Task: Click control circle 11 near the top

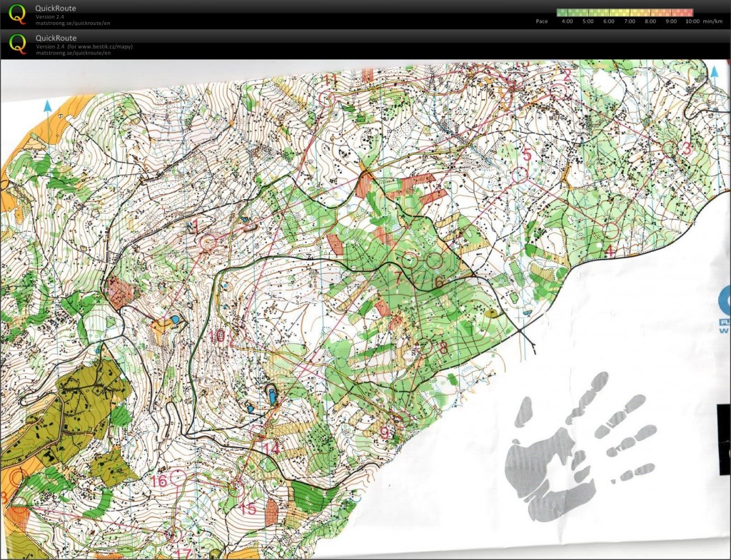Action: (x=327, y=98)
